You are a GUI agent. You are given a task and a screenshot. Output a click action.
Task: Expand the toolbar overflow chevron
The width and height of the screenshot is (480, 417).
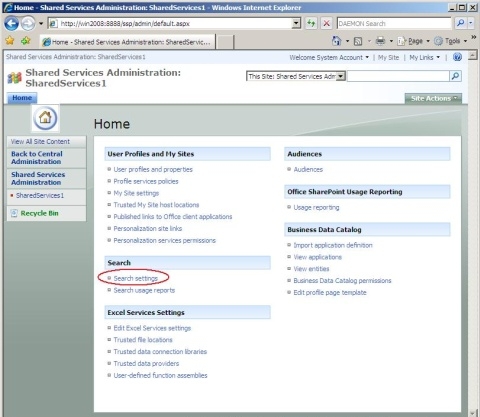pos(474,37)
